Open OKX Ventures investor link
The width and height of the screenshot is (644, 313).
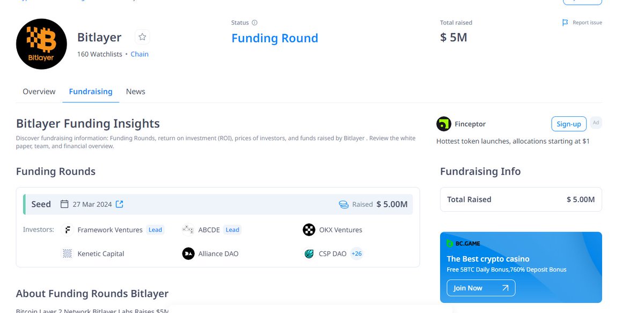click(x=341, y=230)
